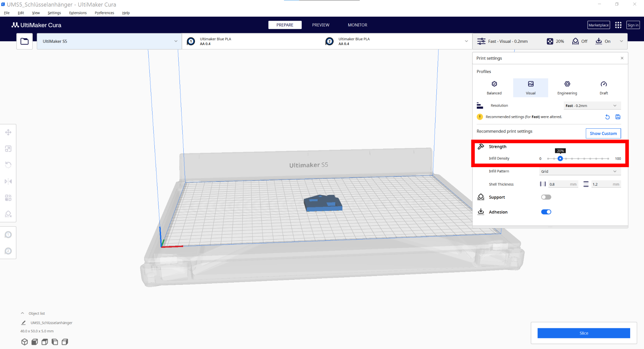
Task: Click the top/bottom thickness 1.2 mm field
Action: point(606,184)
